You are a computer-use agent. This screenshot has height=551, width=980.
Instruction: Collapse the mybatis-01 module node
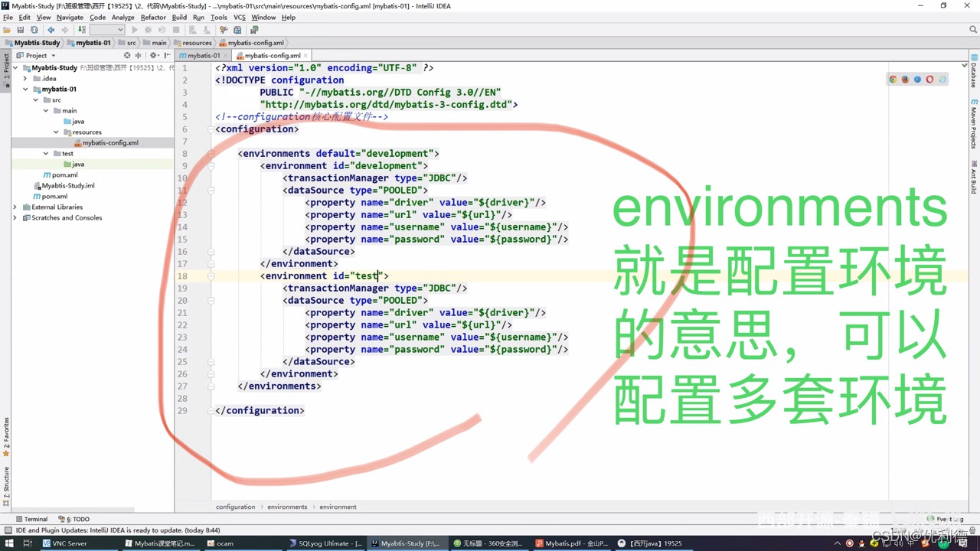coord(25,89)
